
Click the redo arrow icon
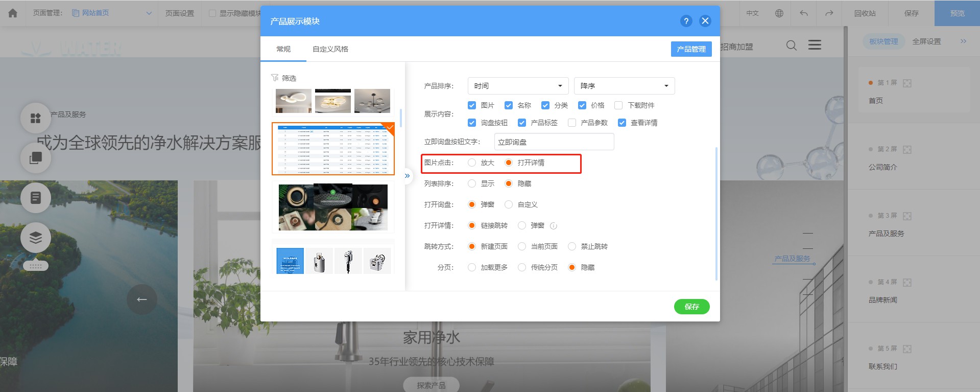tap(829, 13)
